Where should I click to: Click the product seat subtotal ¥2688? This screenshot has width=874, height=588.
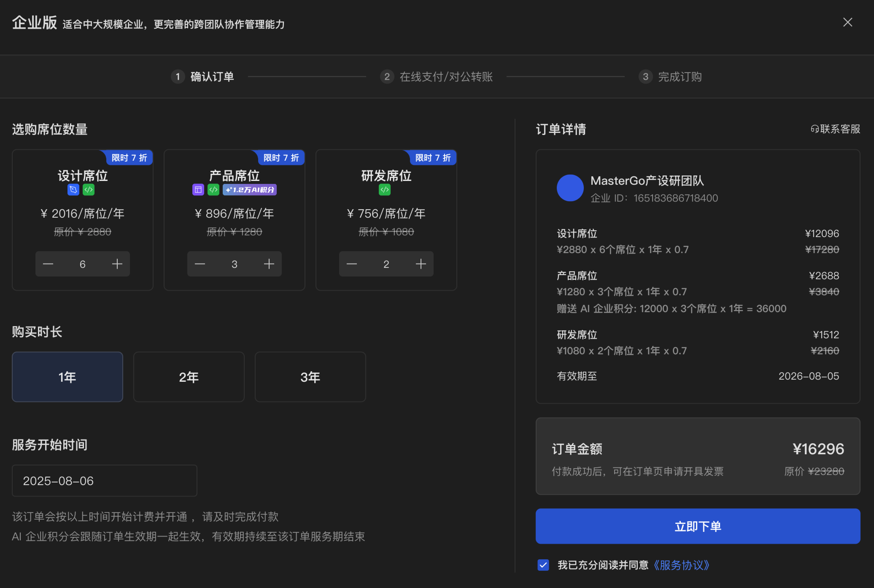point(824,276)
